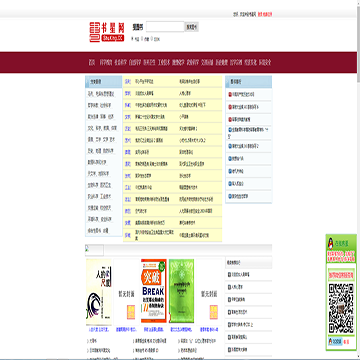Open the 数理科学和化学 category in the left sidebar
This screenshot has height=360, width=360.
point(98,162)
